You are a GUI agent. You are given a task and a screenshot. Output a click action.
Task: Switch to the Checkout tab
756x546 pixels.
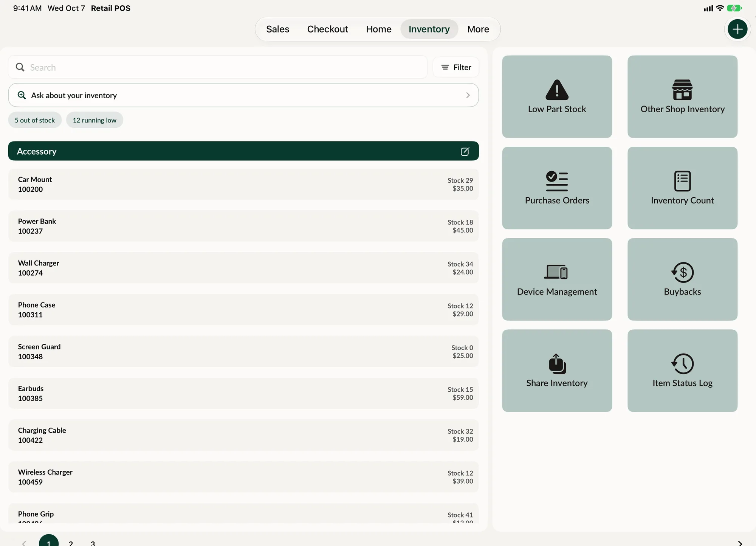point(327,29)
